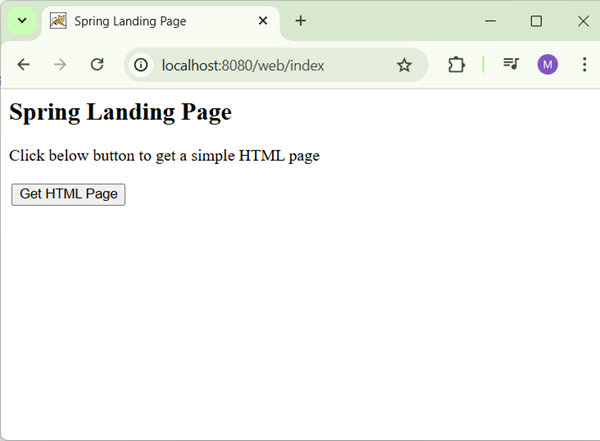Go forward with the forward arrow
This screenshot has height=441, width=600.
60,64
